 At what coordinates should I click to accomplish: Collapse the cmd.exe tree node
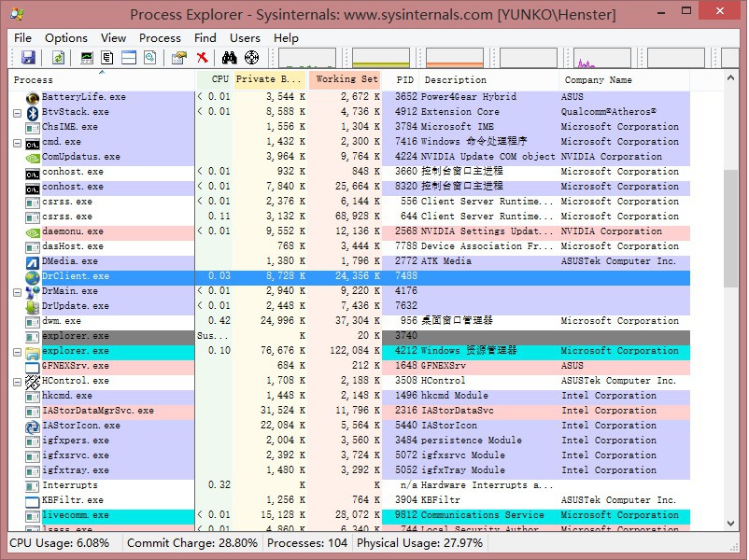pyautogui.click(x=17, y=142)
